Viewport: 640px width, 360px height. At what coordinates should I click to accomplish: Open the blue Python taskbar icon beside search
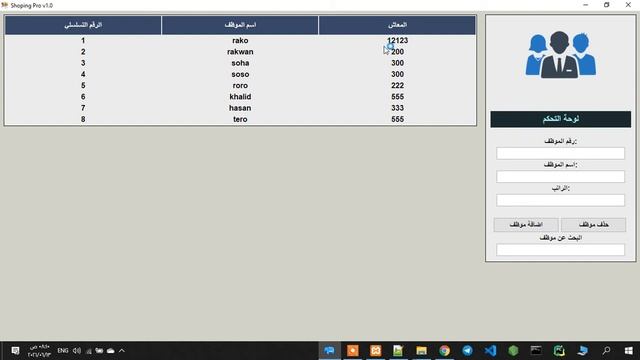coord(583,351)
